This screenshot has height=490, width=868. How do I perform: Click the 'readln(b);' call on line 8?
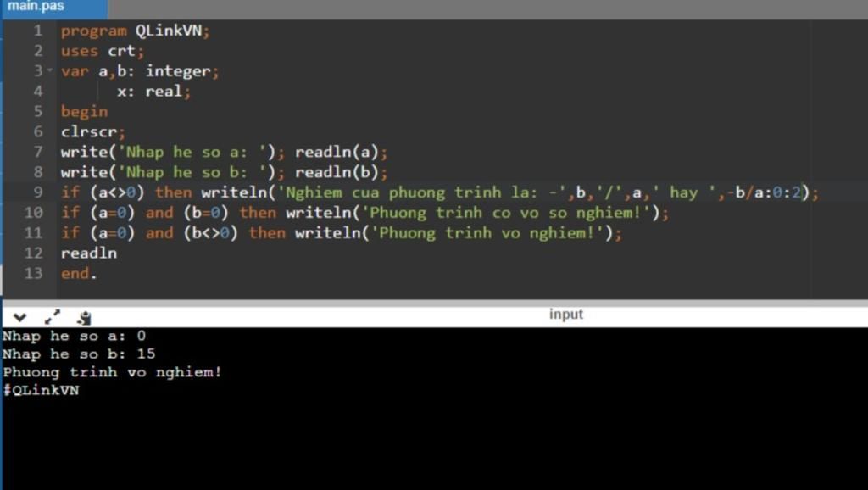pyautogui.click(x=341, y=173)
